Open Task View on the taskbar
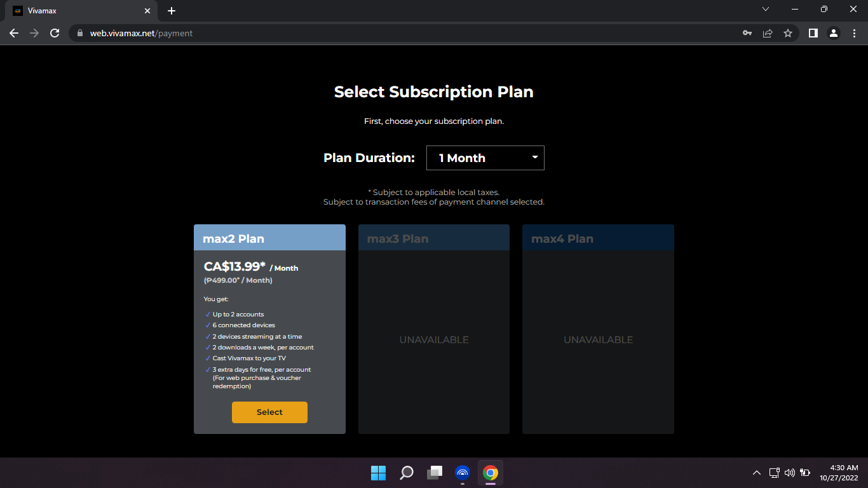Viewport: 868px width, 488px height. click(435, 473)
